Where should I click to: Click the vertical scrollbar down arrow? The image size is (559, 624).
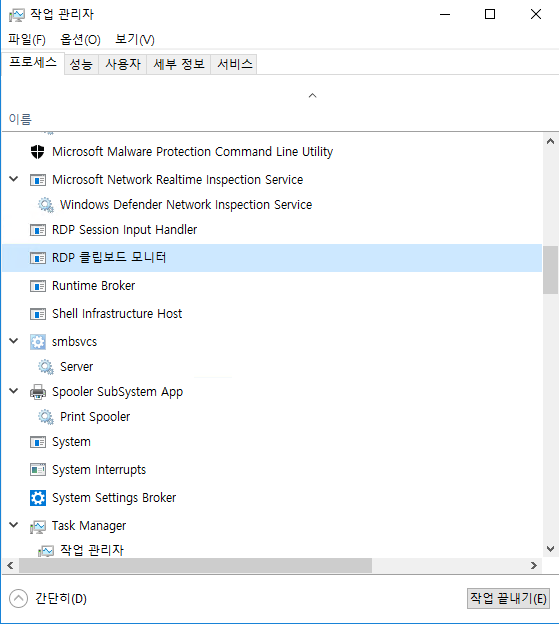click(x=551, y=549)
